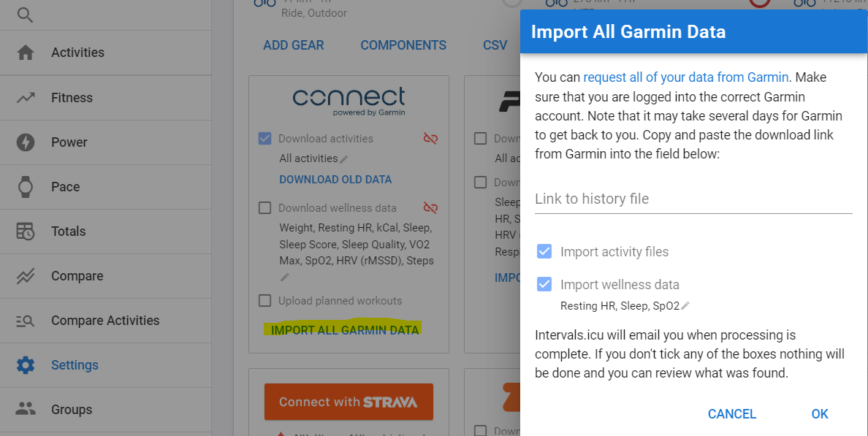Click the Settings gear icon
Viewport: 868px width, 436px height.
coord(26,365)
